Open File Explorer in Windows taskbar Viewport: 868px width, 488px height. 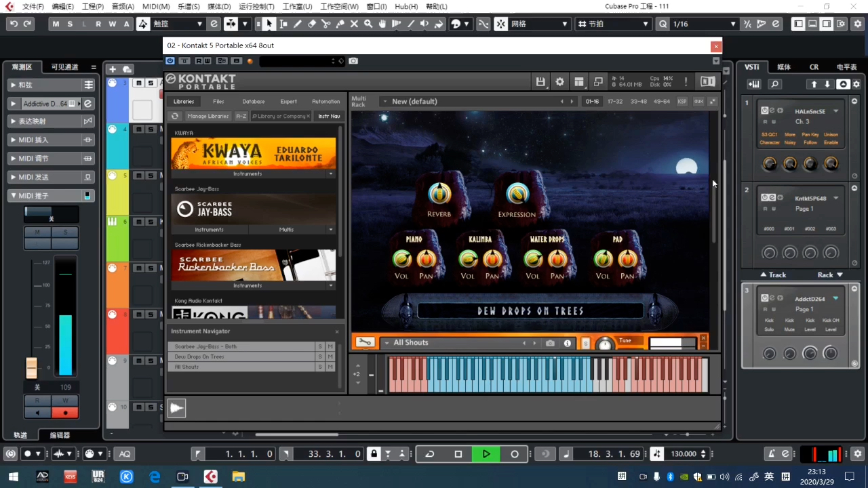[239, 477]
